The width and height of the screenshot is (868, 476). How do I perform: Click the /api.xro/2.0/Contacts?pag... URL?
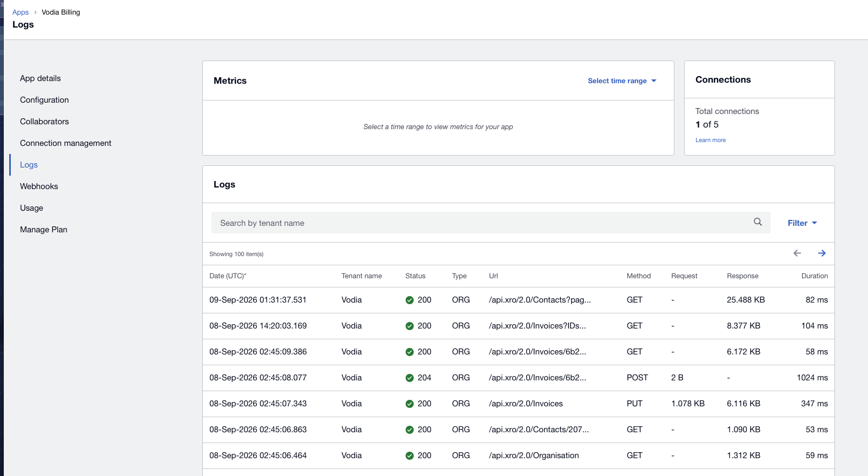tap(540, 300)
